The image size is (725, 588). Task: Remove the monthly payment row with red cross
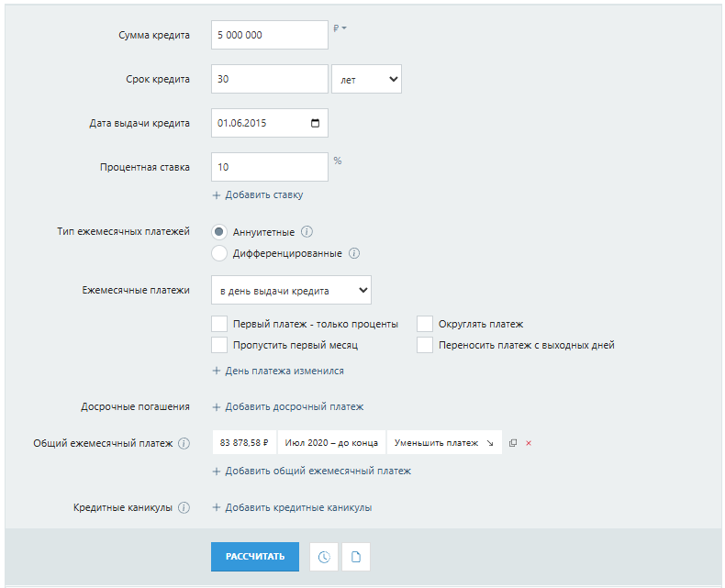tap(529, 443)
